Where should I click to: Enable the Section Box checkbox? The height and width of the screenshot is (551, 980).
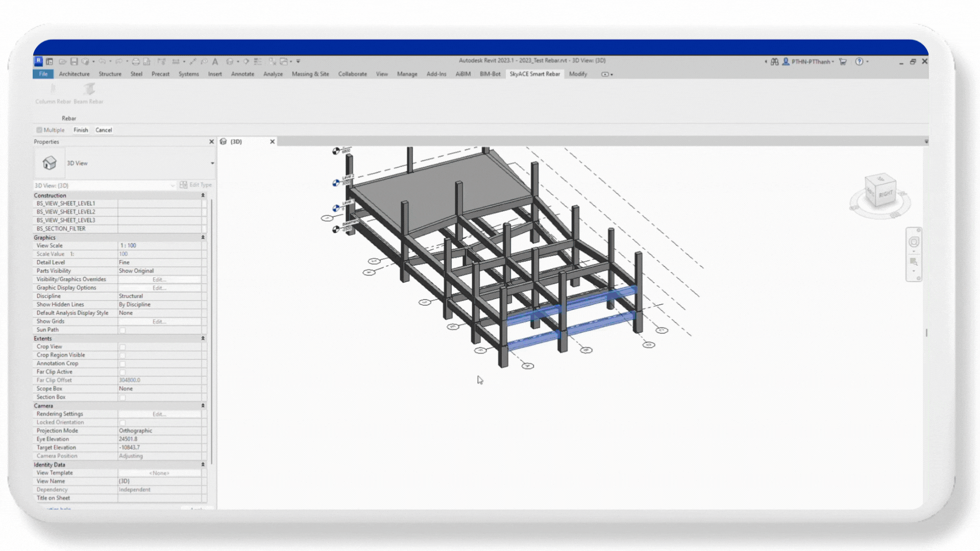[122, 397]
